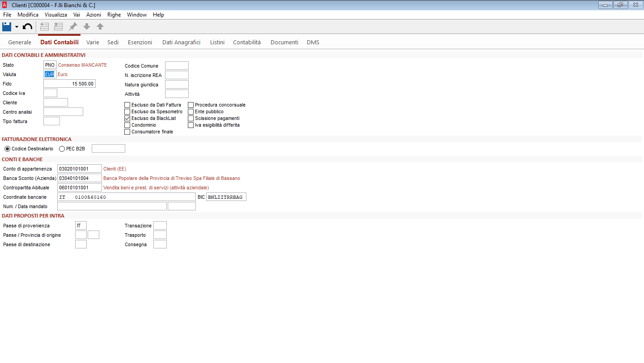Enable Escluso da Dati Fattura checkbox
The height and width of the screenshot is (363, 644).
[x=127, y=105]
